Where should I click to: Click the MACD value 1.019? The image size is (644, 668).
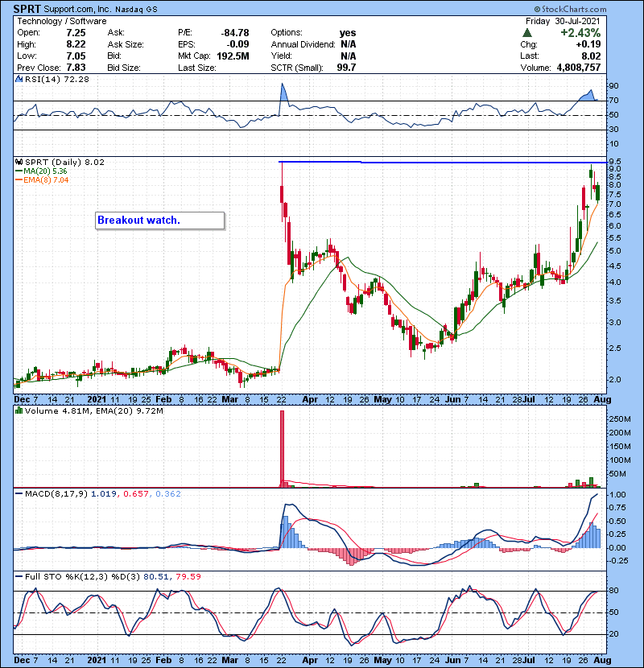point(103,494)
